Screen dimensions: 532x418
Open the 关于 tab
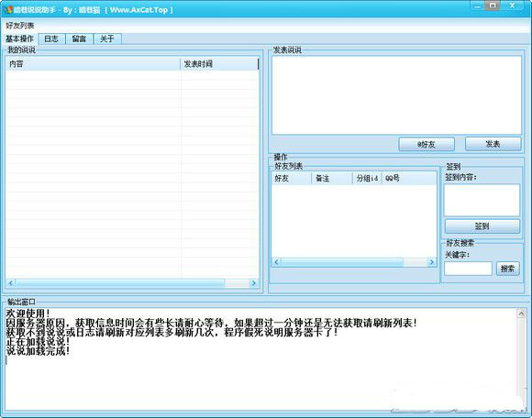pos(107,39)
